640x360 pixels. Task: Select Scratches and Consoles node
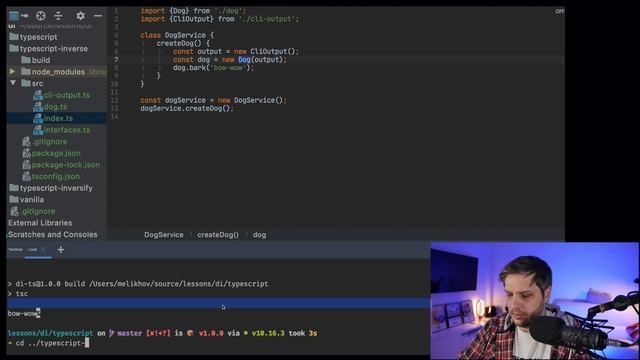pos(53,235)
